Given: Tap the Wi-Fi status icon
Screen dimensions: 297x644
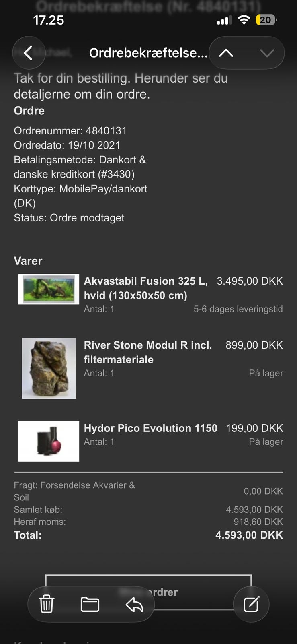Looking at the screenshot, I should tap(244, 20).
